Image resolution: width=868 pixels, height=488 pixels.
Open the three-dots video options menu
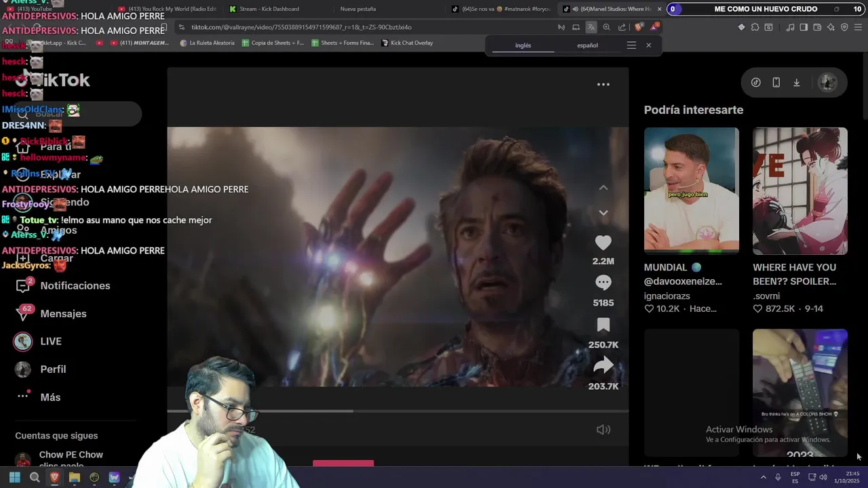603,85
